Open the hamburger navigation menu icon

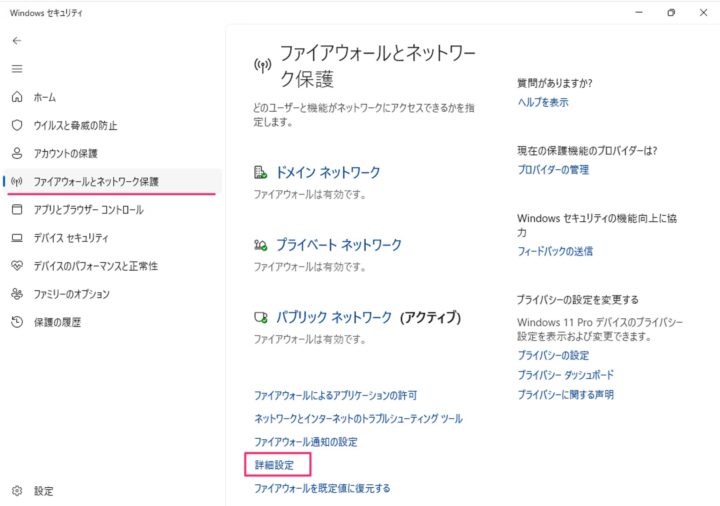(x=17, y=69)
